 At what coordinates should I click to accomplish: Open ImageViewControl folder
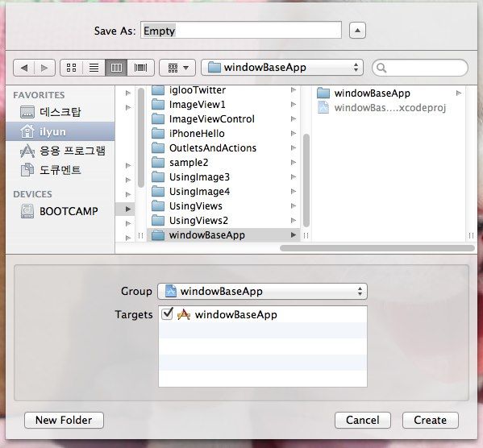223,119
